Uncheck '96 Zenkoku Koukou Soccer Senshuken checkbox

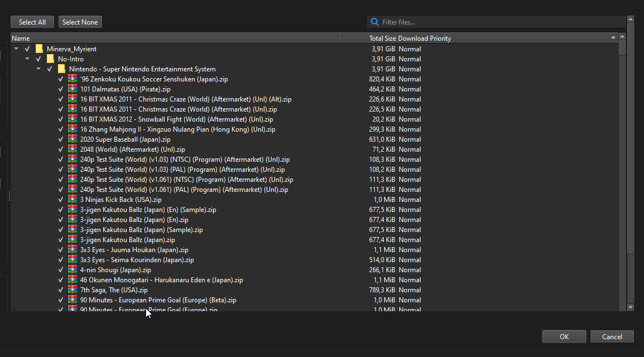point(61,79)
